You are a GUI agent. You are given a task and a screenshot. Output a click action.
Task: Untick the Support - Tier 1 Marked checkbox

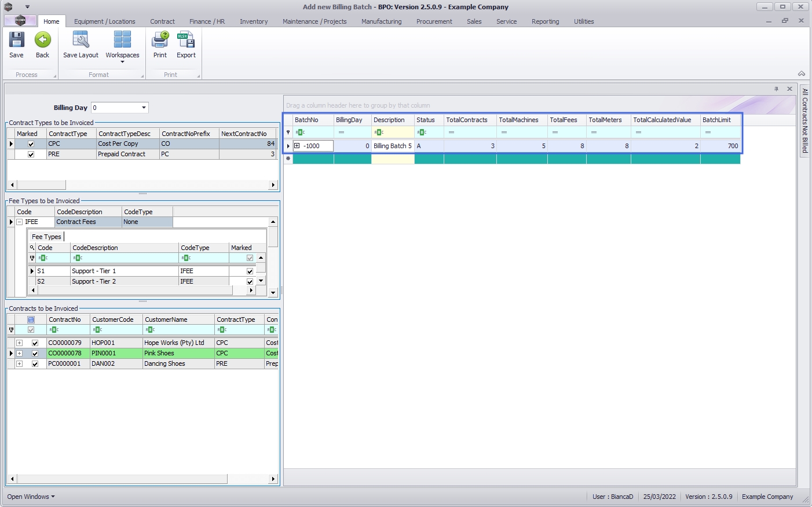(x=250, y=271)
